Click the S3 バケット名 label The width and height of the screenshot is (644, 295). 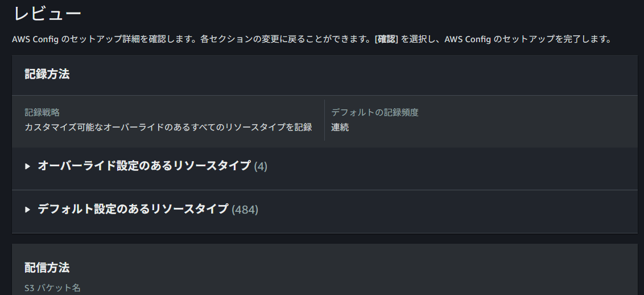[x=52, y=288]
